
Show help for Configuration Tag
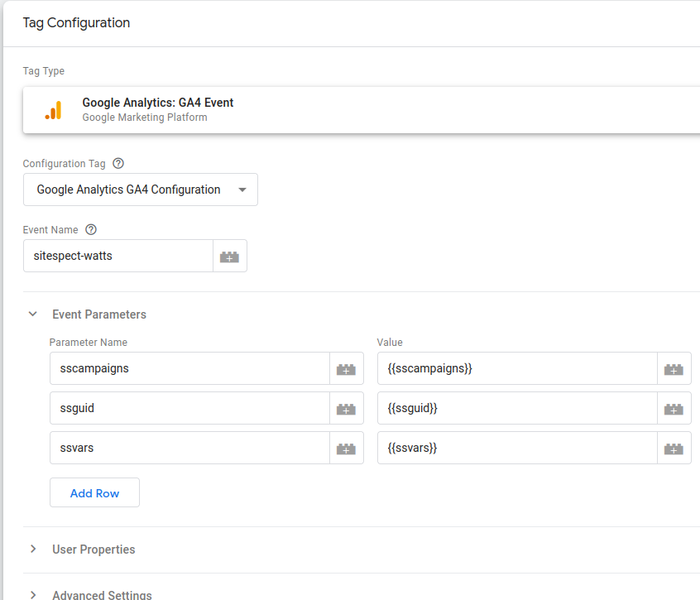(118, 163)
